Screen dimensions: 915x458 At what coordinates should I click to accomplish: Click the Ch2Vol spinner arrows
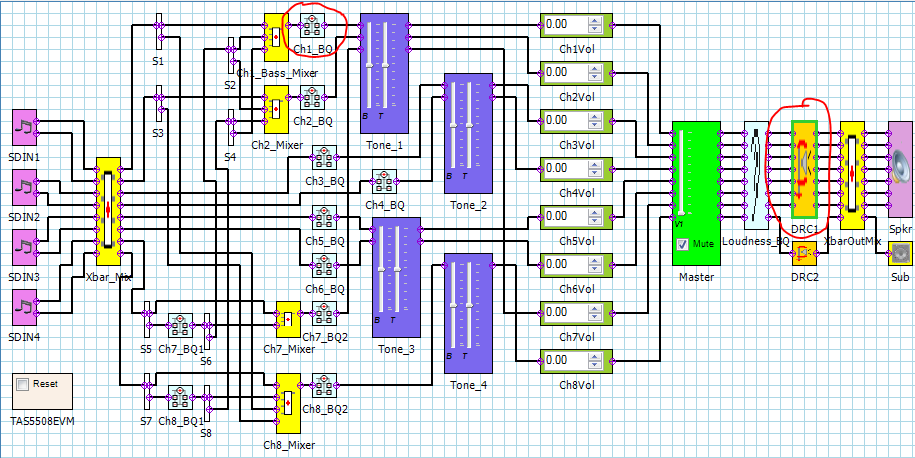tap(594, 73)
